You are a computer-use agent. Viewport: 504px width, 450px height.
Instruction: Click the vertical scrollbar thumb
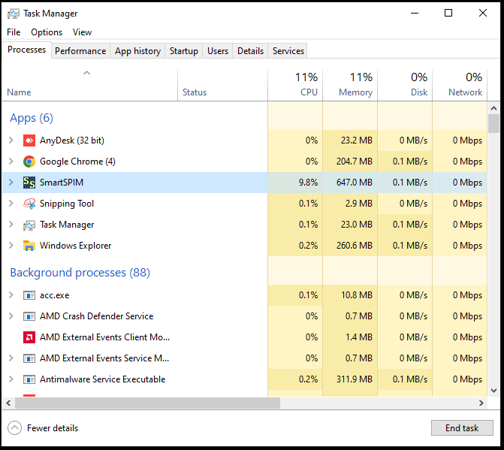coord(494,124)
